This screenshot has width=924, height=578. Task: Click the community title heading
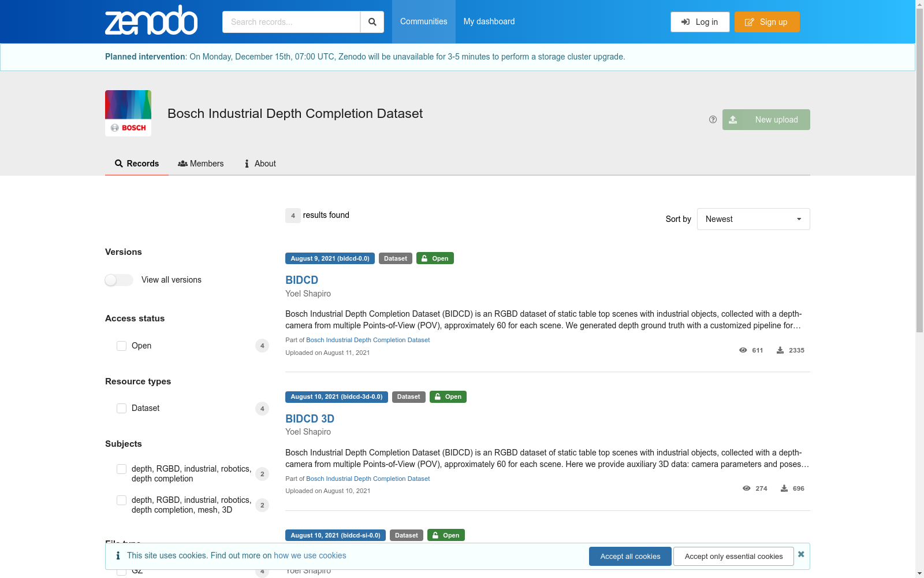coord(295,113)
